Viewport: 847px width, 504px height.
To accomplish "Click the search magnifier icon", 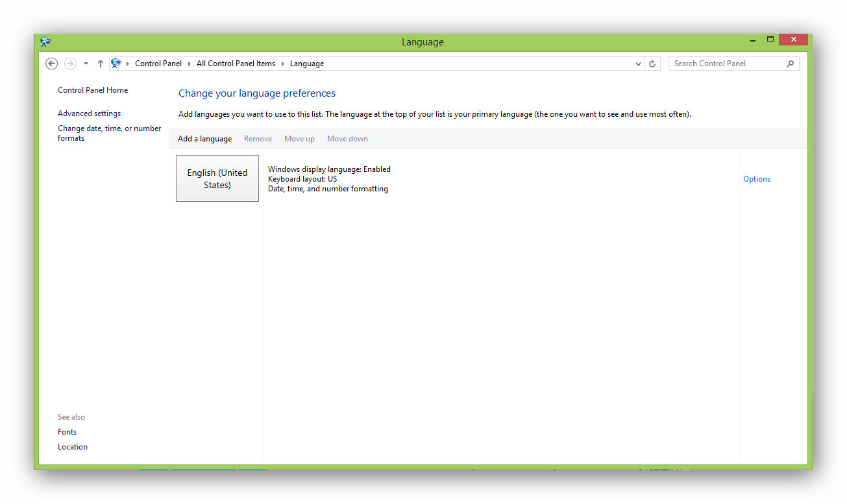I will (x=790, y=64).
